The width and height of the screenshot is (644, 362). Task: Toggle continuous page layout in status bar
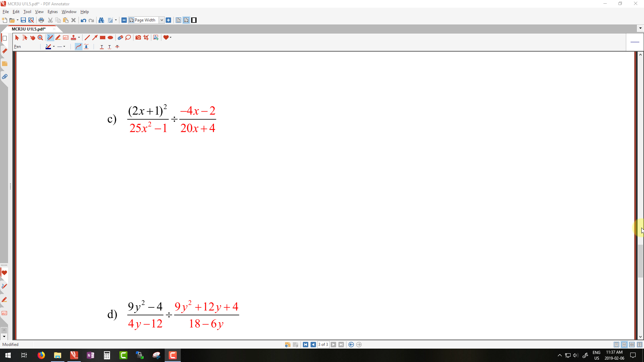624,345
